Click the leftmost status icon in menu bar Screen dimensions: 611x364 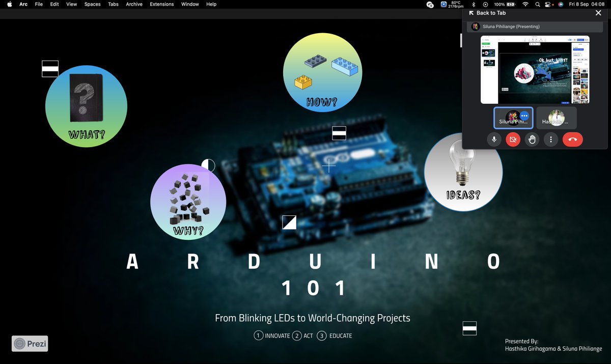pos(430,4)
